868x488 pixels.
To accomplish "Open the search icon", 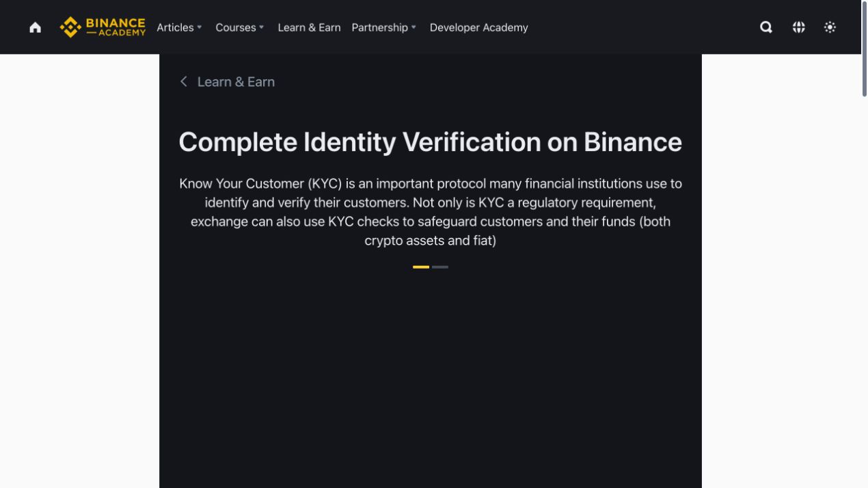I will pyautogui.click(x=766, y=27).
